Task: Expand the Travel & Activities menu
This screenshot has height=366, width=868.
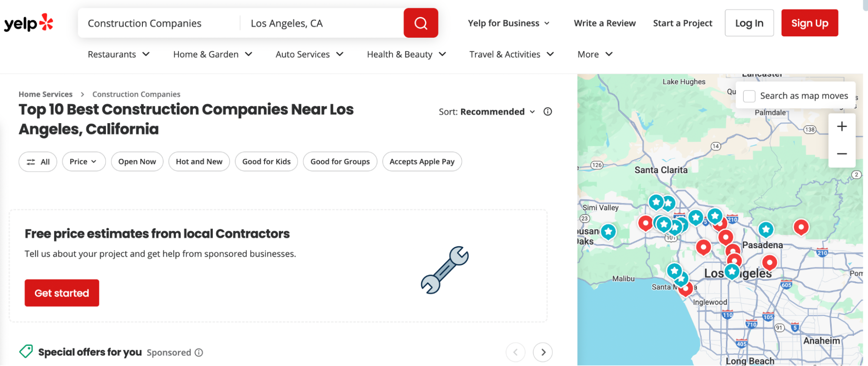Action: (x=511, y=54)
